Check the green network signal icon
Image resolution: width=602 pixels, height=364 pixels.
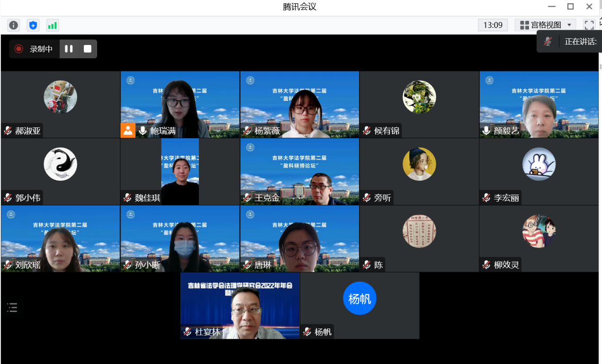coord(52,25)
